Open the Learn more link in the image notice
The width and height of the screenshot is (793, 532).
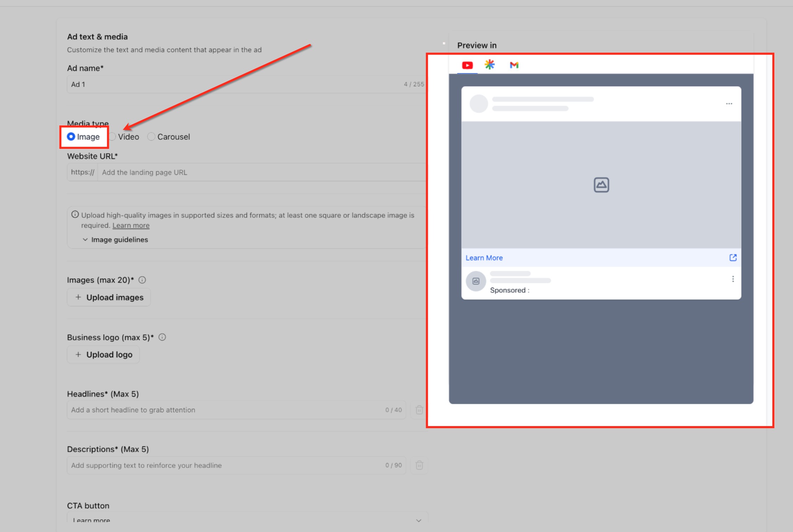[x=131, y=226]
